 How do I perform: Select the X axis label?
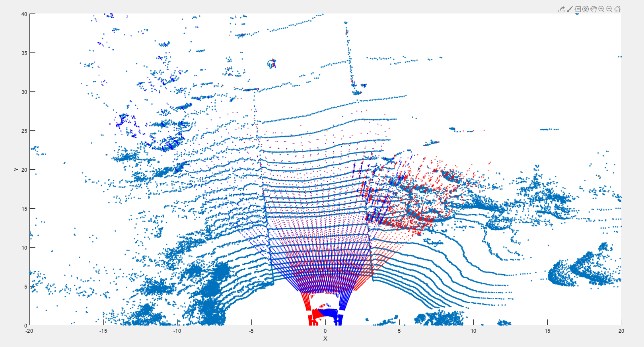325,339
